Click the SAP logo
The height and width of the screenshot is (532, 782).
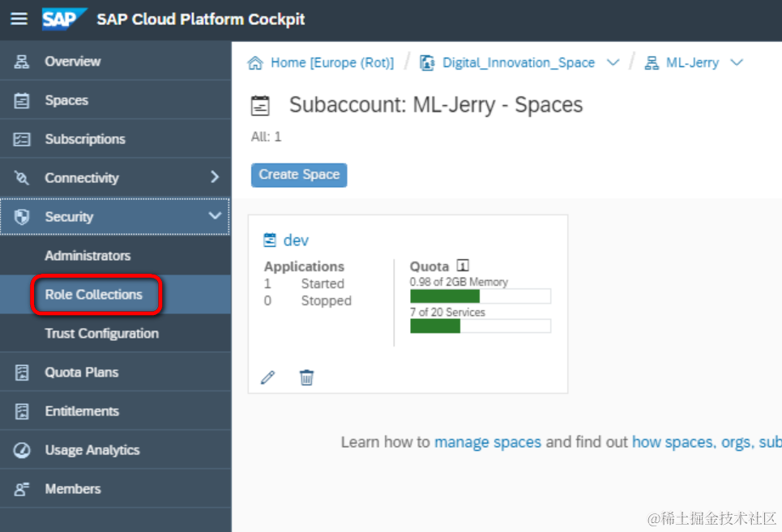pos(64,19)
